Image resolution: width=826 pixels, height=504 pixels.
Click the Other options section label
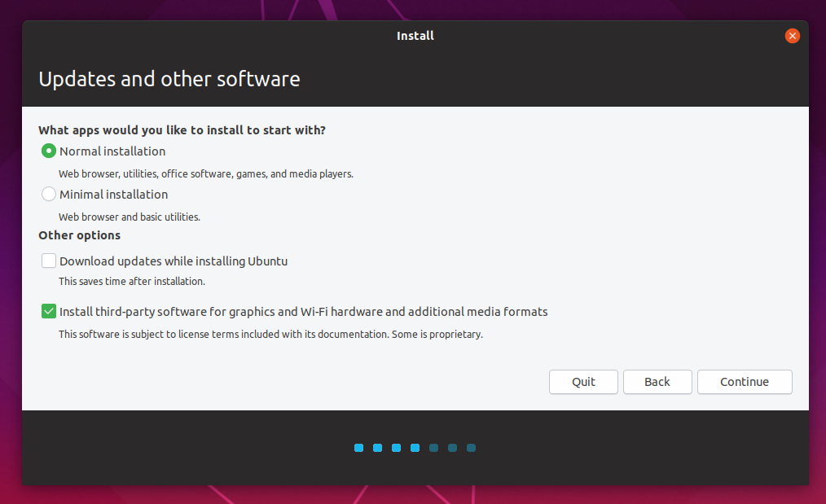[79, 234]
